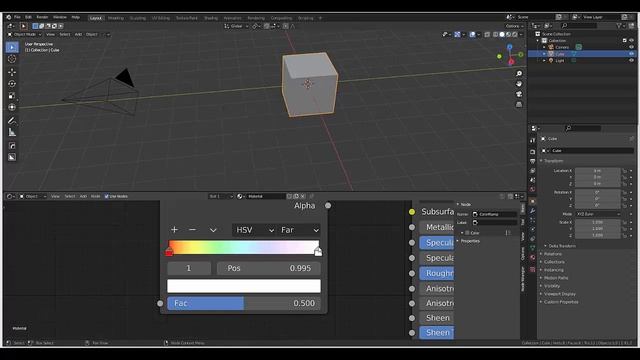Screen dimensions: 640x360
Task: Click the zoom magnifier viewport icon
Action: (x=519, y=73)
